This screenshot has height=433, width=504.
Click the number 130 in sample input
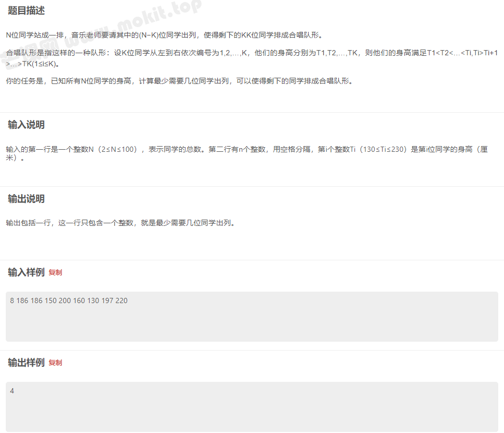coord(93,301)
